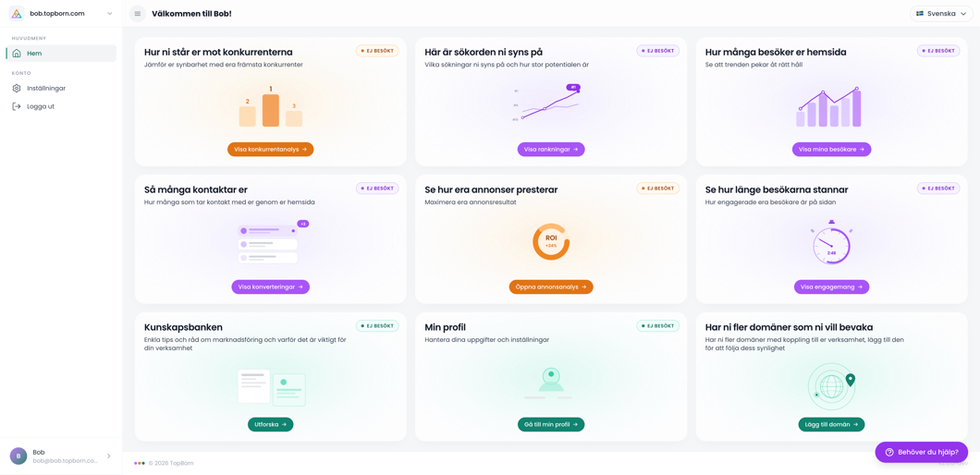Click the colored dots logo in footer
This screenshot has height=475, width=980.
[x=140, y=463]
